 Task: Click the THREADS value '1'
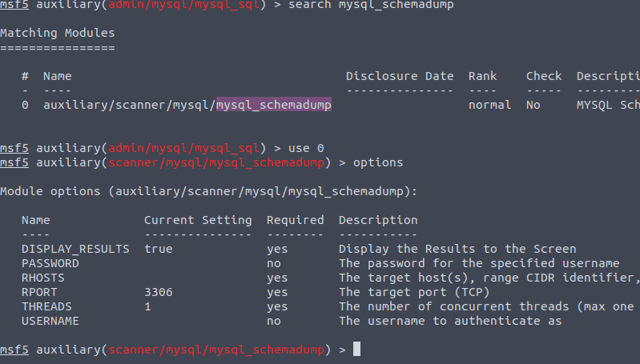pyautogui.click(x=147, y=306)
